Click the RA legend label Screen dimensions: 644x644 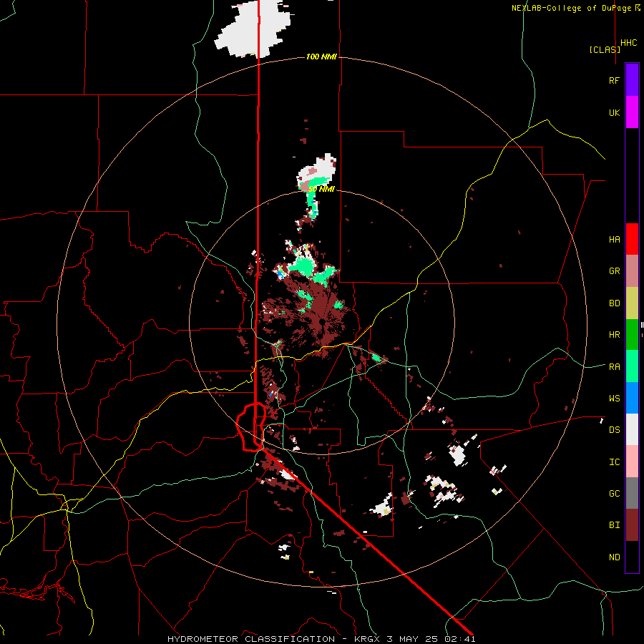click(x=614, y=367)
